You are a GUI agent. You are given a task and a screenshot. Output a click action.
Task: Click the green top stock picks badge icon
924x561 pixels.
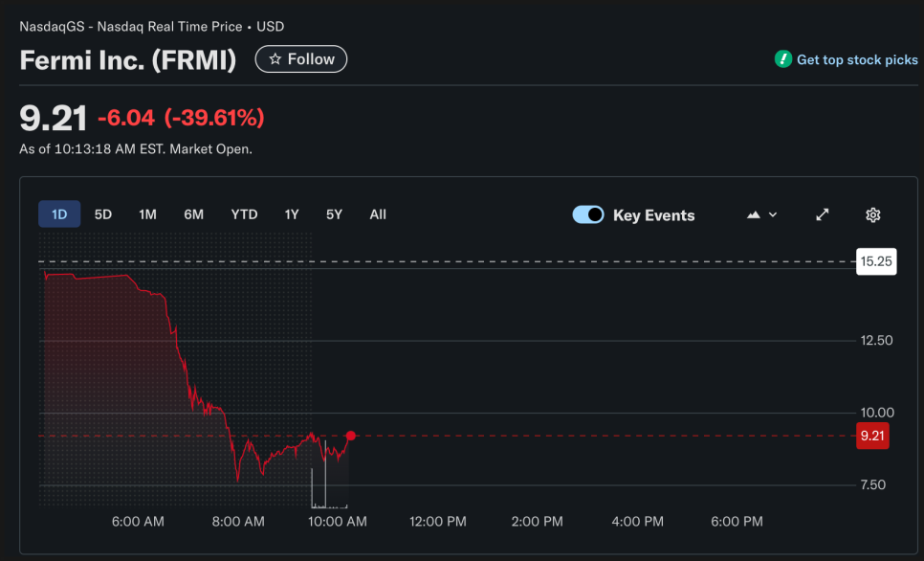pyautogui.click(x=783, y=59)
